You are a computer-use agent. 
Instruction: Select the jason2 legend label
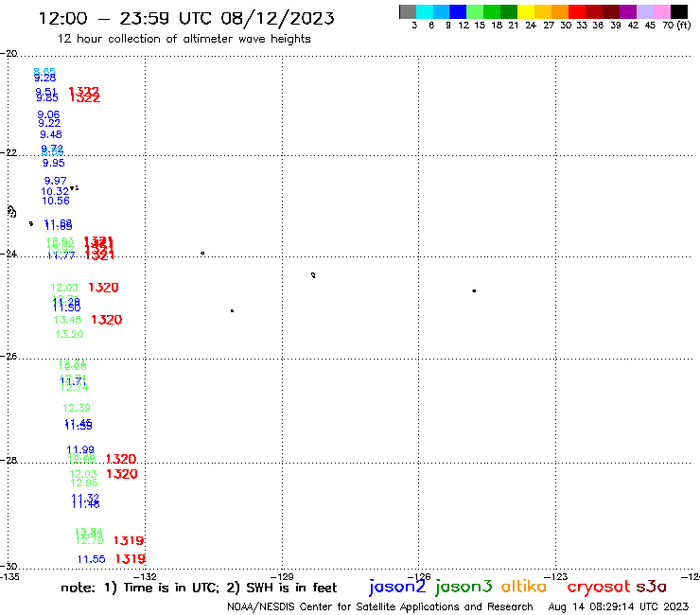[397, 587]
